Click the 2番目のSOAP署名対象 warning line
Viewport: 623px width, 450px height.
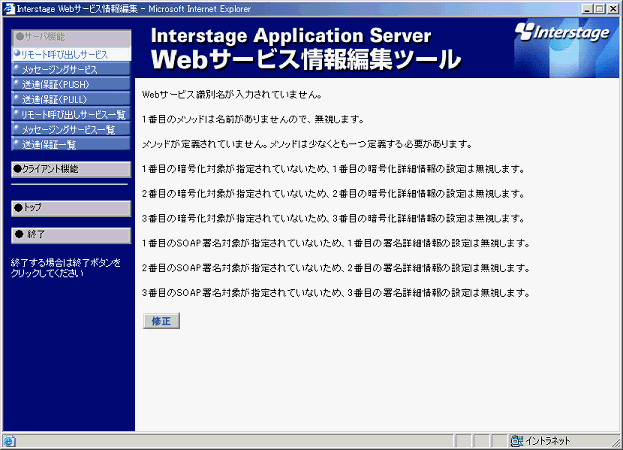[336, 268]
